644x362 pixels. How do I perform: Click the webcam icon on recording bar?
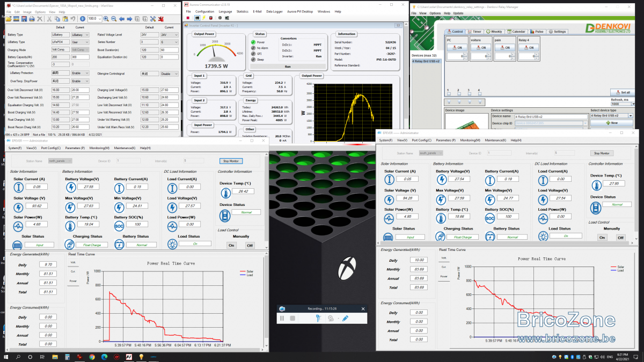(x=331, y=318)
